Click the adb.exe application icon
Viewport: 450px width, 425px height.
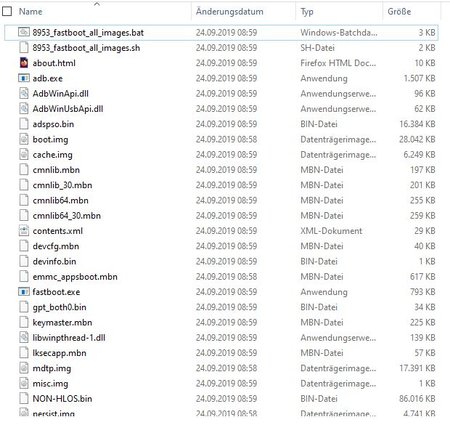pos(24,78)
